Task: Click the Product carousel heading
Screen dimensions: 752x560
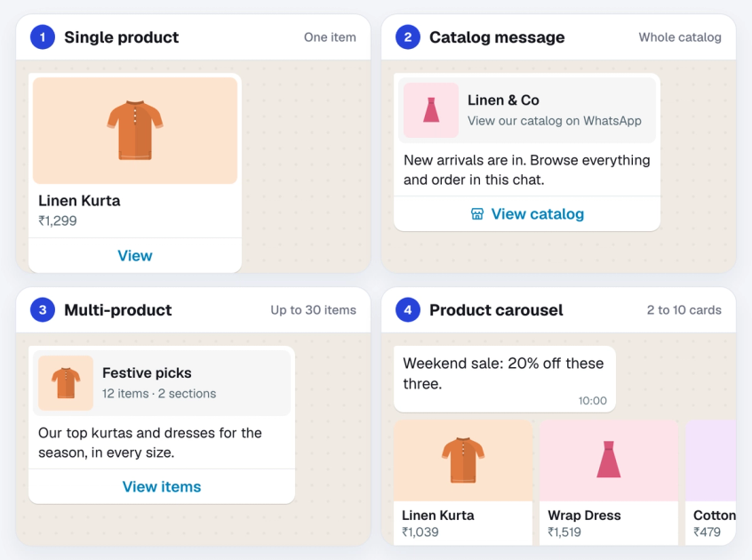Action: (496, 309)
